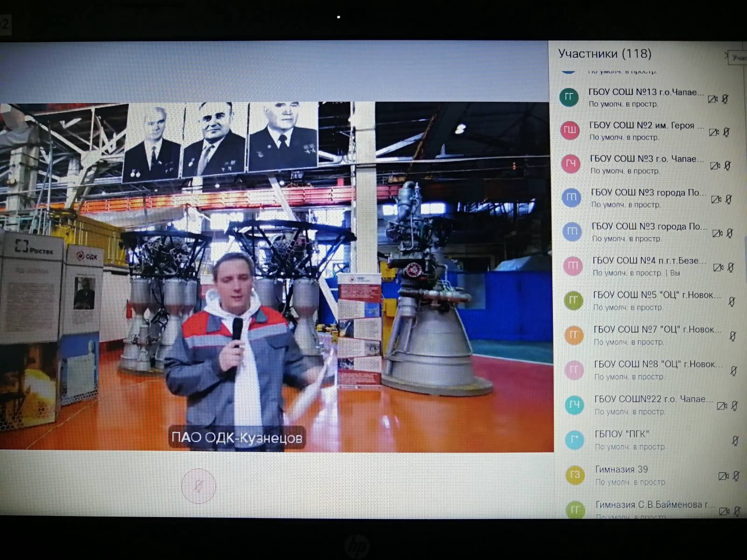
Task: Click camera-off icon for ГБОУ СОШ №4
Action: (x=718, y=267)
